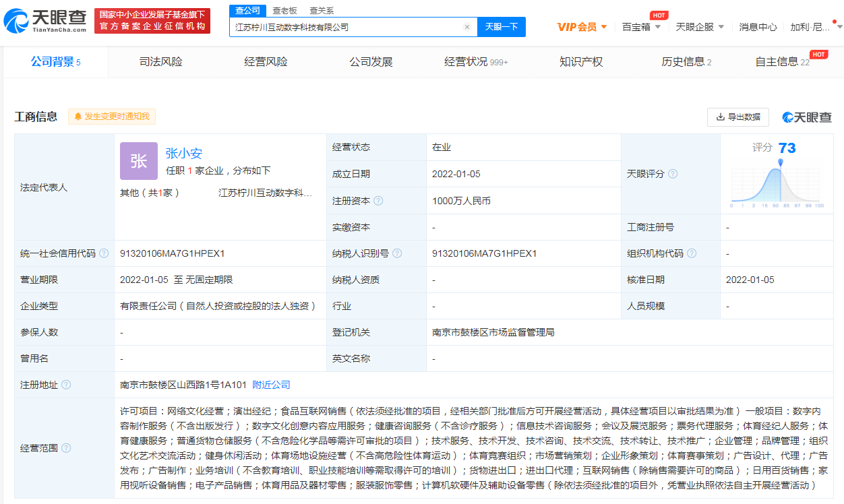Viewport: 844px width, 504px height.
Task: Click the TianYanCha logo in the header
Action: [x=45, y=21]
